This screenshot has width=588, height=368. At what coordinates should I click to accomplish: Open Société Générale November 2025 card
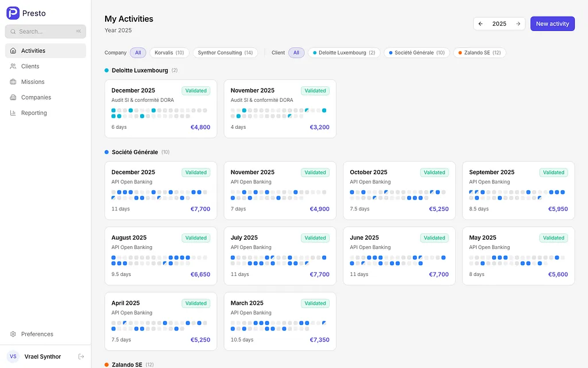coord(280,191)
